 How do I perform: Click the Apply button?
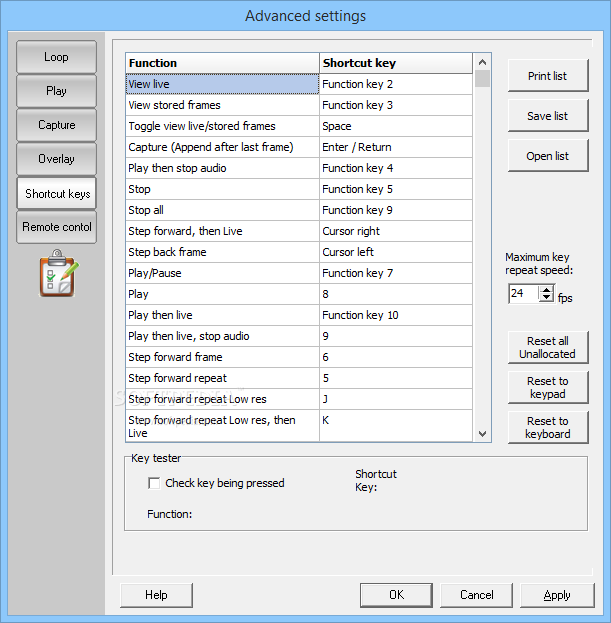(557, 595)
